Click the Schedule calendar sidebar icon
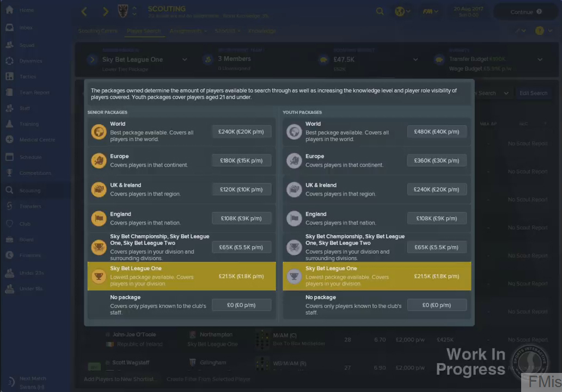This screenshot has width=562, height=392. pos(10,157)
